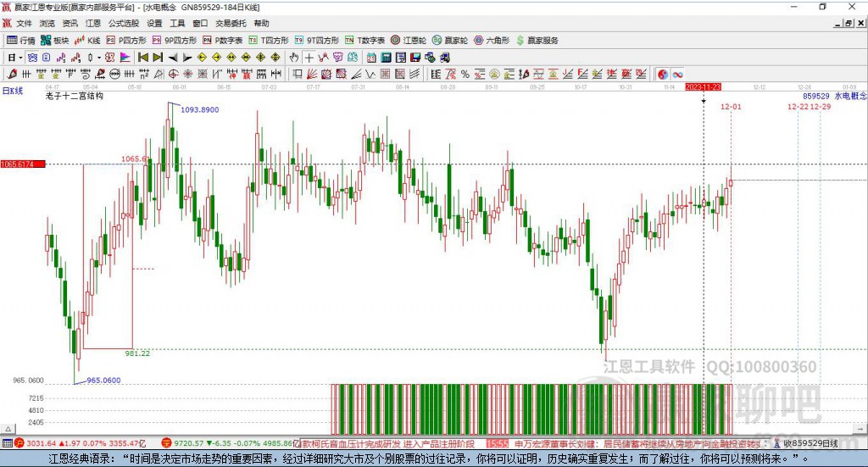This screenshot has height=467, width=868.
Task: Click the crosshair cursor icon
Action: [x=309, y=58]
